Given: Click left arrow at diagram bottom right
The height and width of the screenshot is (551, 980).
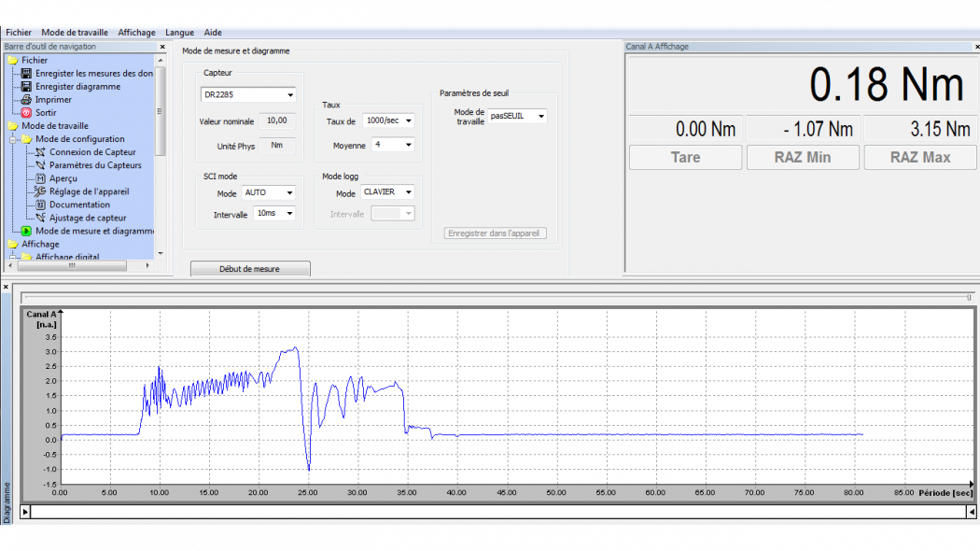Looking at the screenshot, I should coord(972,512).
